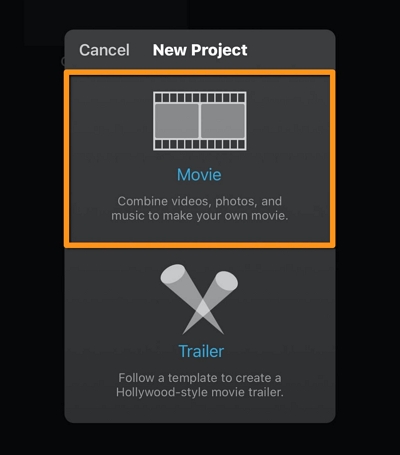Click the blue Movie label
Image resolution: width=400 pixels, height=455 pixels.
(x=199, y=175)
